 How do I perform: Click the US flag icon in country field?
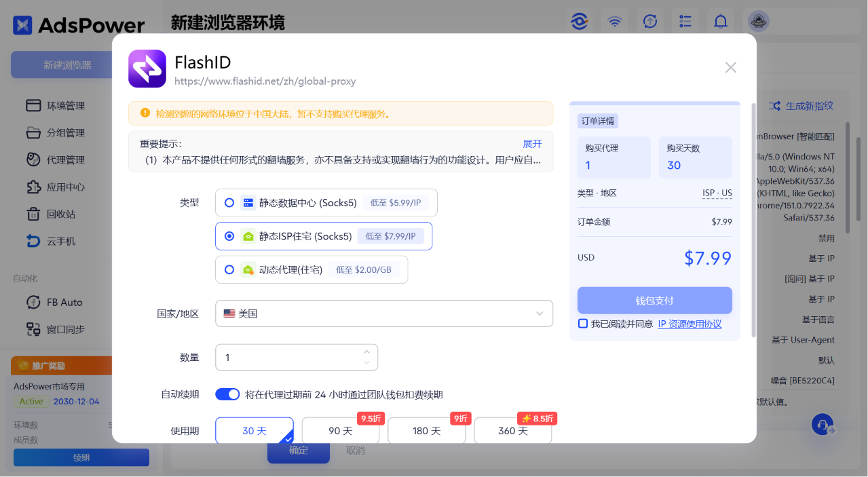[229, 313]
